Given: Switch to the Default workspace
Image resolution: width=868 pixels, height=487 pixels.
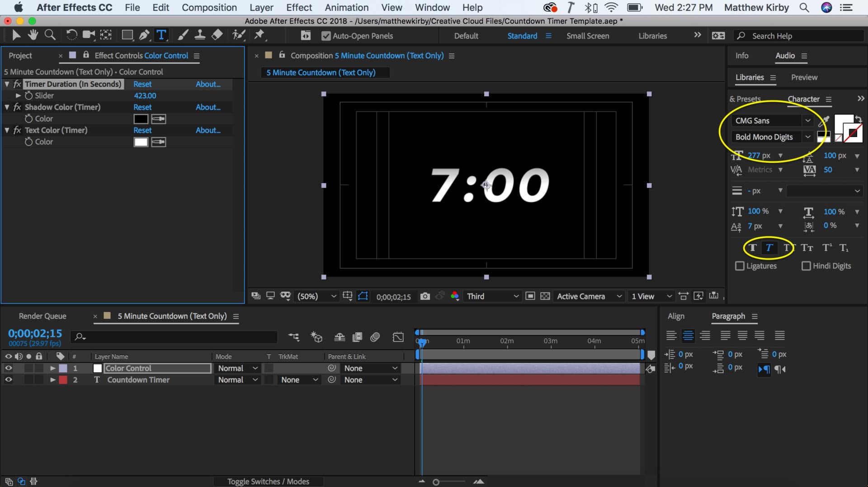Looking at the screenshot, I should (x=466, y=36).
